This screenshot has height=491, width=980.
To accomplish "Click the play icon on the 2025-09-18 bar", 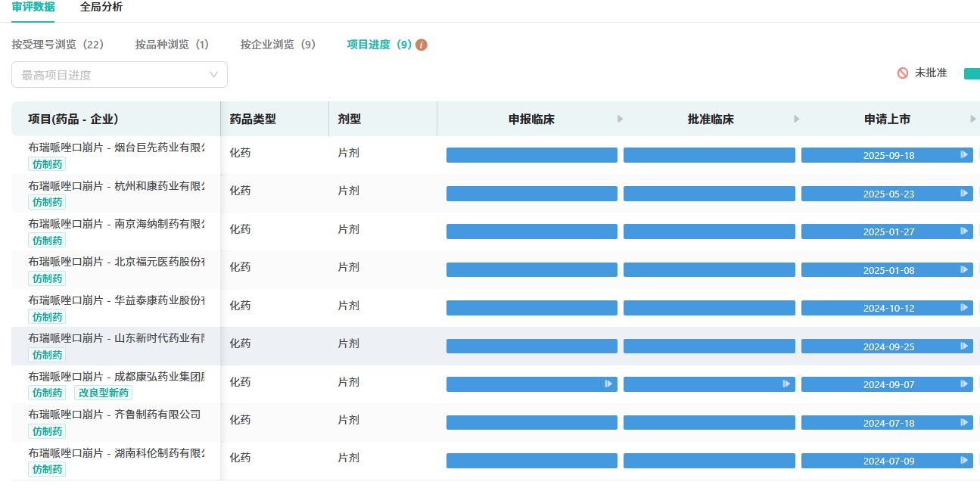I will [x=964, y=155].
